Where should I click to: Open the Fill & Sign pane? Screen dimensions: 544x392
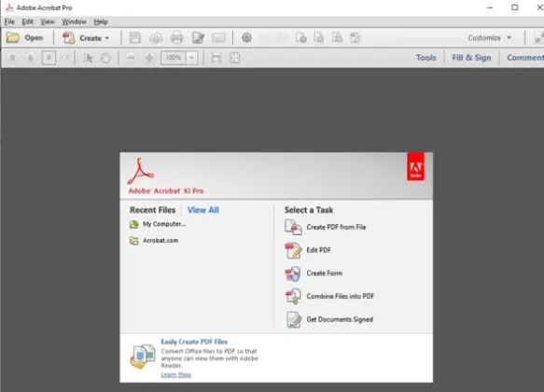pyautogui.click(x=471, y=58)
